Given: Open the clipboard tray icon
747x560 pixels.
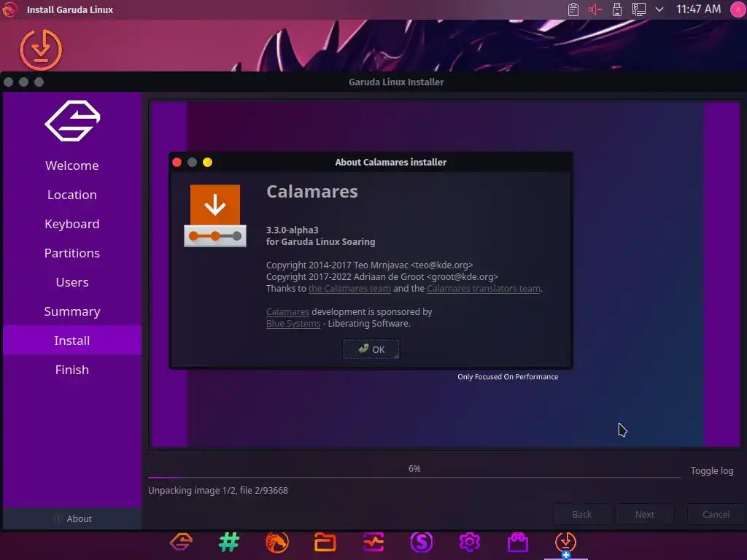Looking at the screenshot, I should 573,9.
